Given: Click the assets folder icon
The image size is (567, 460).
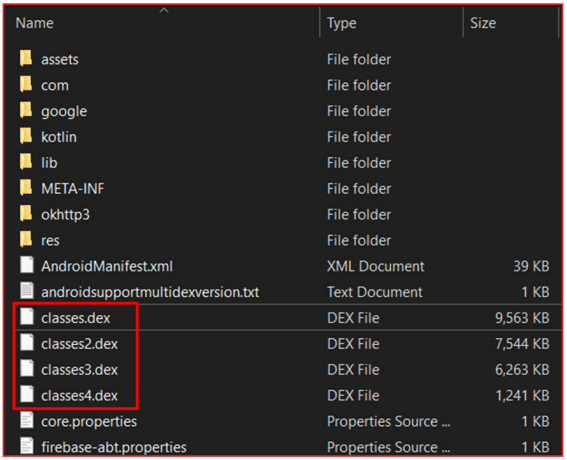Looking at the screenshot, I should coord(26,59).
